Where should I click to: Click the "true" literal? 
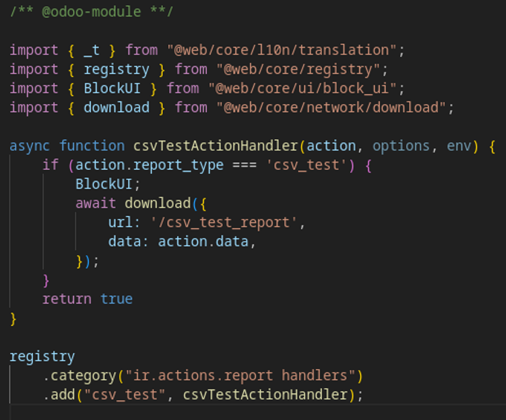(117, 299)
